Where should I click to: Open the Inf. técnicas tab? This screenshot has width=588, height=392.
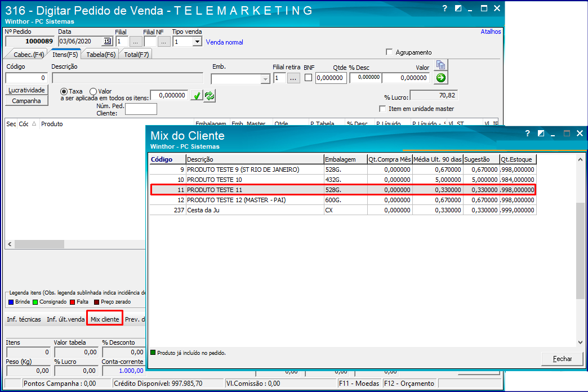24,319
